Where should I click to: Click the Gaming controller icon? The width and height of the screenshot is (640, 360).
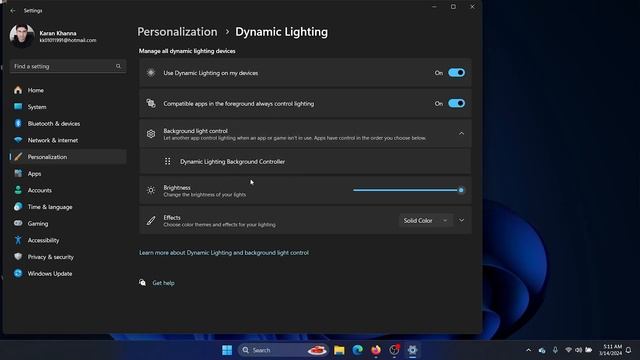tap(18, 223)
